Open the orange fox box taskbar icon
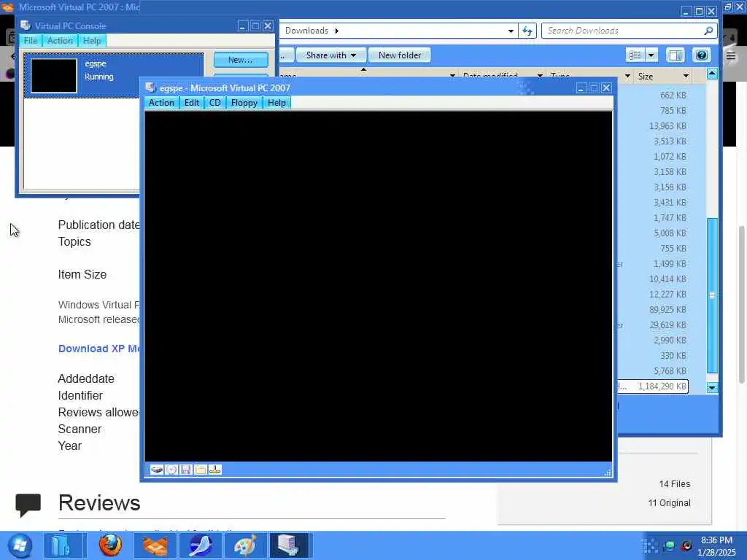 coord(155,545)
